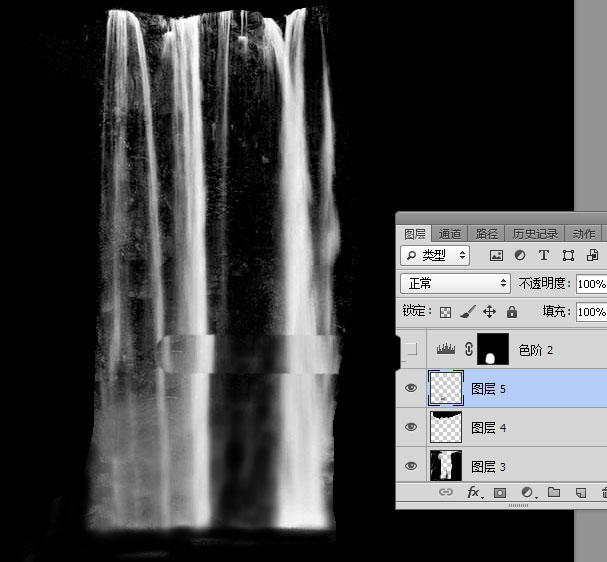Screen dimensions: 607x562
Task: Click the 不透明度 opacity value field
Action: (x=592, y=284)
